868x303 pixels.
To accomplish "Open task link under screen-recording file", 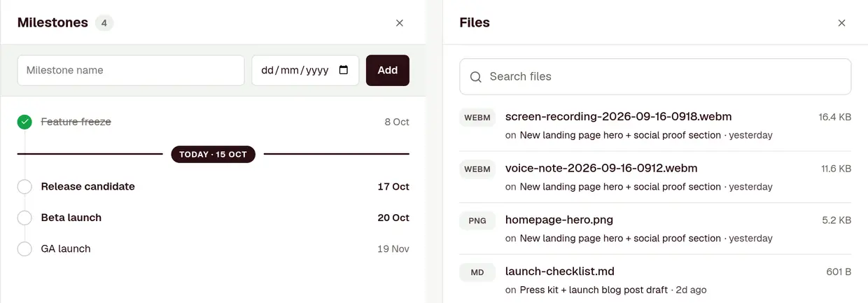I will (x=620, y=135).
